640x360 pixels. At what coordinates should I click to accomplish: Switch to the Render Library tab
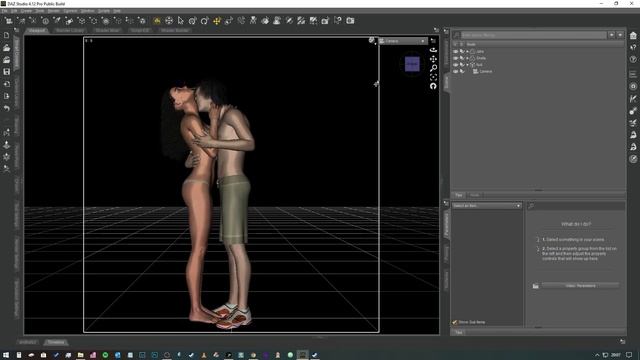click(70, 30)
